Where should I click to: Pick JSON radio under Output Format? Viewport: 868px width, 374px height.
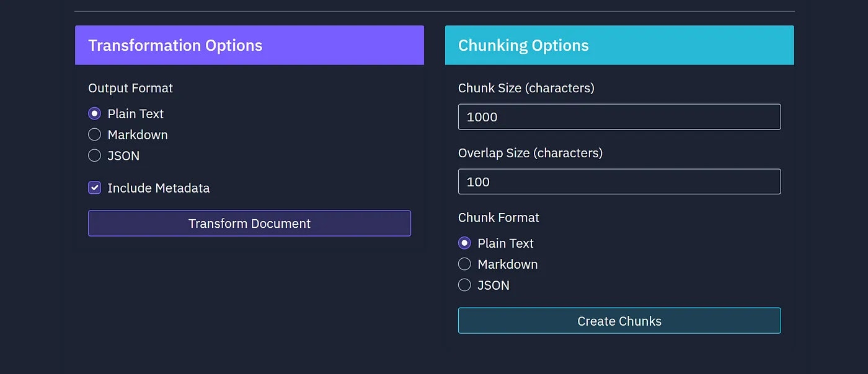click(x=94, y=156)
